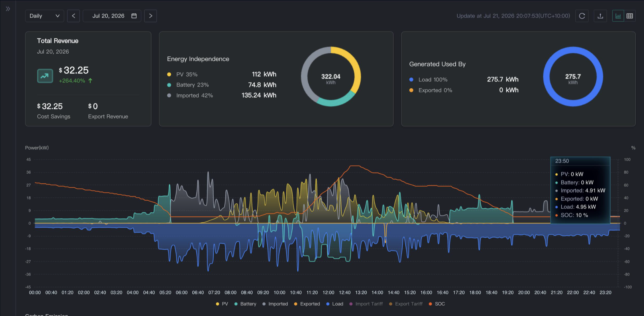
Task: Click the Load 100% legend entry
Action: (x=428, y=80)
